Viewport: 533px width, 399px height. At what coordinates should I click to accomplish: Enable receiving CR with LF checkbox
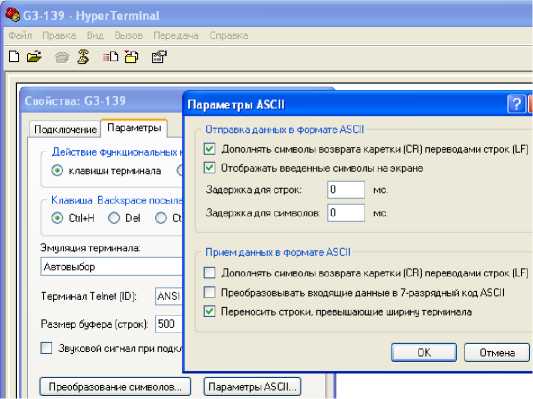coord(209,273)
